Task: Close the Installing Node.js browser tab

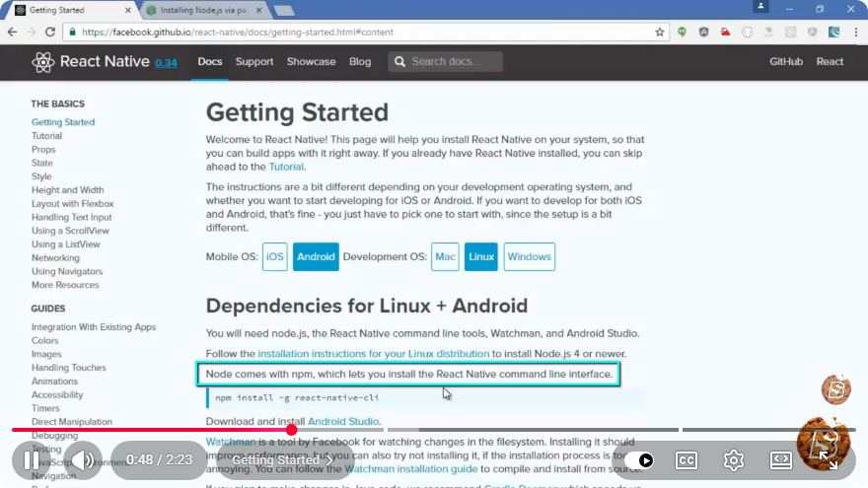Action: pyautogui.click(x=258, y=10)
